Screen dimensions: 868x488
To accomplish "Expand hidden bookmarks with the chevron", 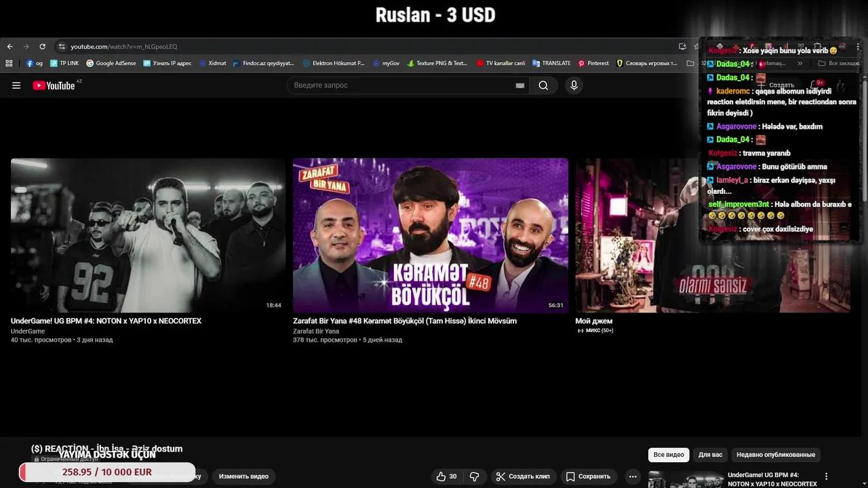I will 800,63.
